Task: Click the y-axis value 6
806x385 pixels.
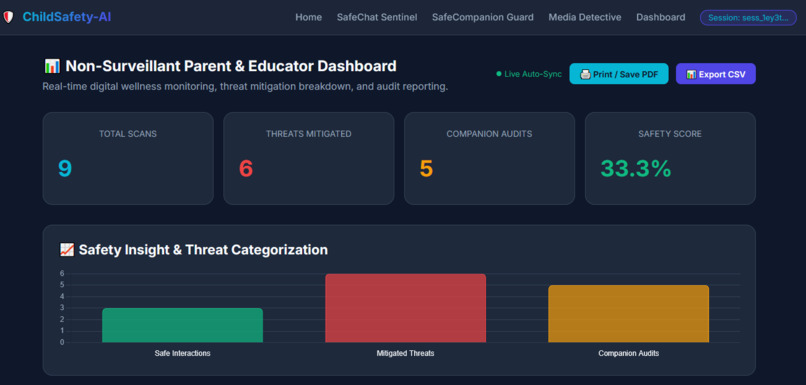Action: coord(62,273)
